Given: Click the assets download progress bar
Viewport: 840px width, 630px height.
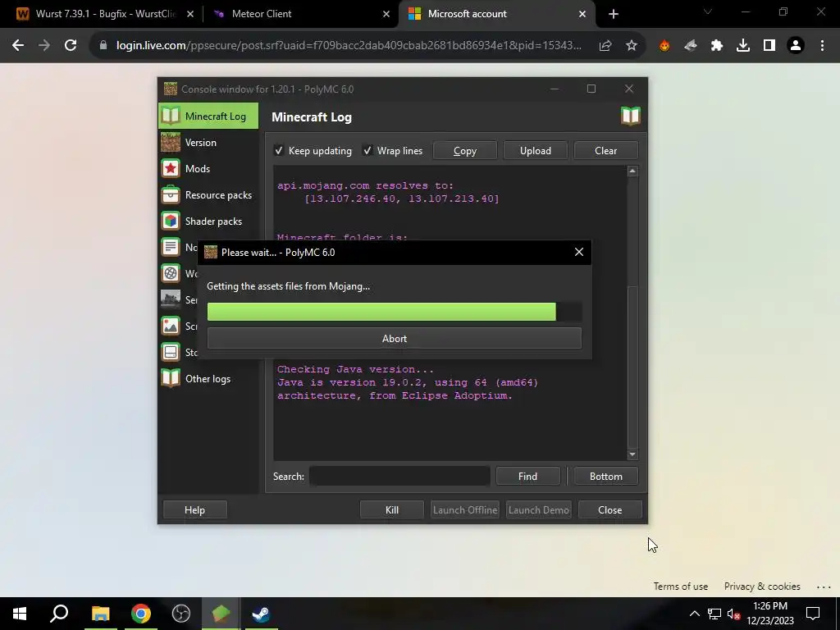Looking at the screenshot, I should [395, 312].
